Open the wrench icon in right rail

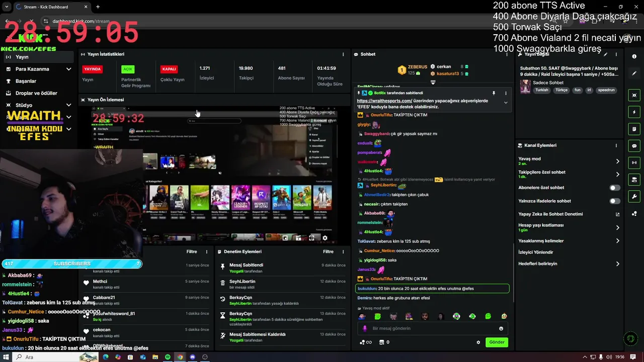click(634, 197)
